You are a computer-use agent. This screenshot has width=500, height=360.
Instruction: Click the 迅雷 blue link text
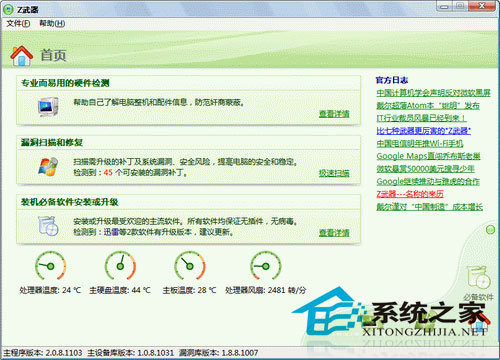point(111,232)
